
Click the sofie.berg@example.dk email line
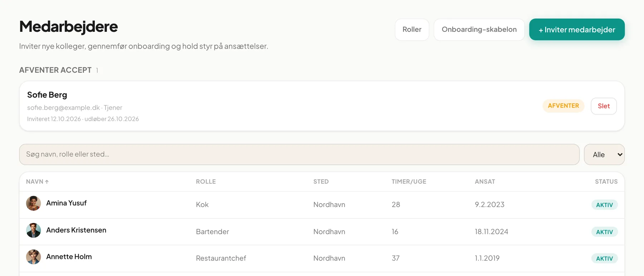(75, 108)
